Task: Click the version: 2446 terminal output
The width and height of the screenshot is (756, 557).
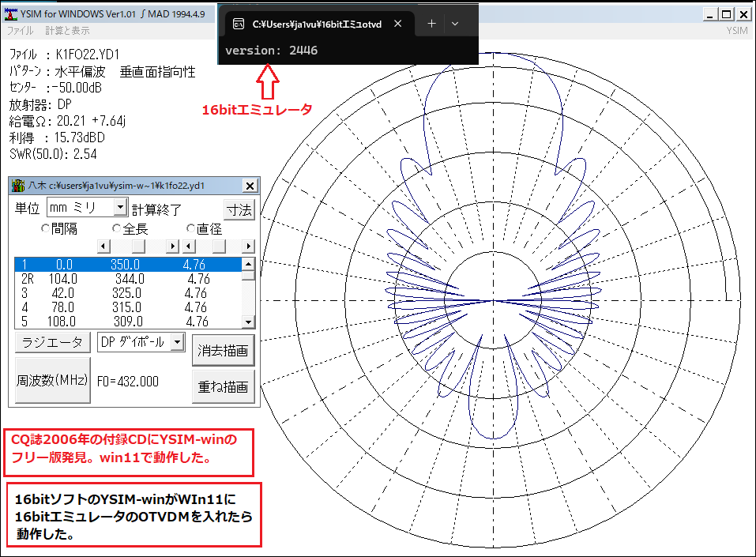Action: pos(272,50)
